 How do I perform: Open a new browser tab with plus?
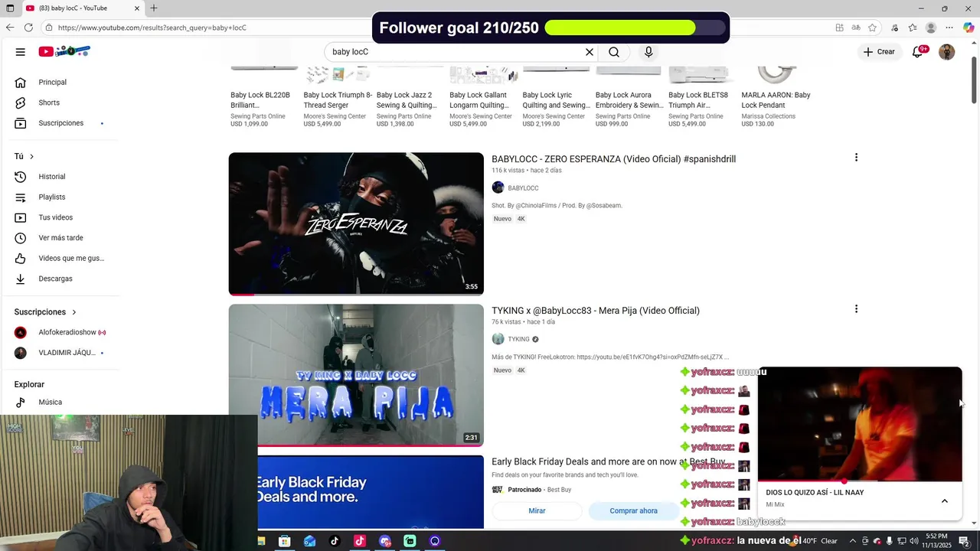click(154, 8)
